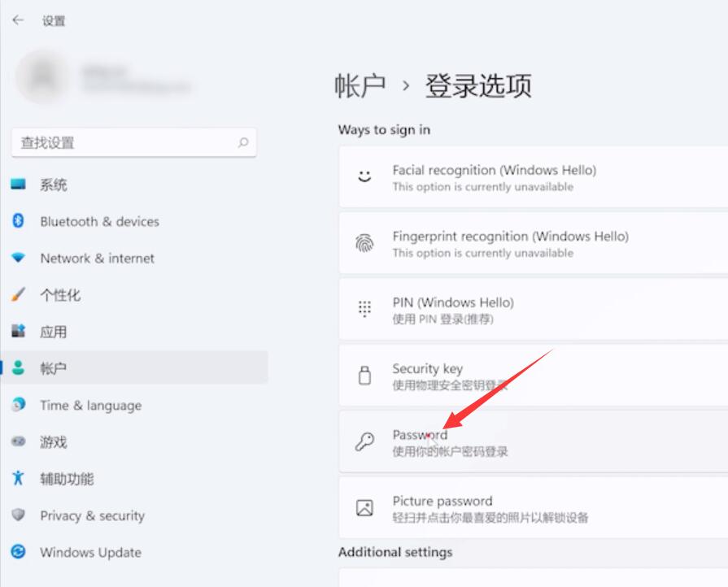Image resolution: width=728 pixels, height=587 pixels.
Task: Select 帐户 in the sidebar
Action: click(x=133, y=368)
